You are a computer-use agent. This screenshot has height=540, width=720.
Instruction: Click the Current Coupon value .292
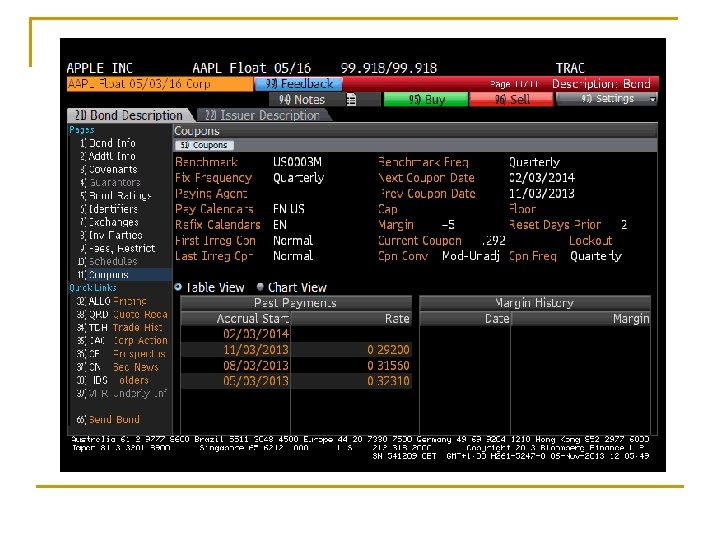click(x=494, y=241)
